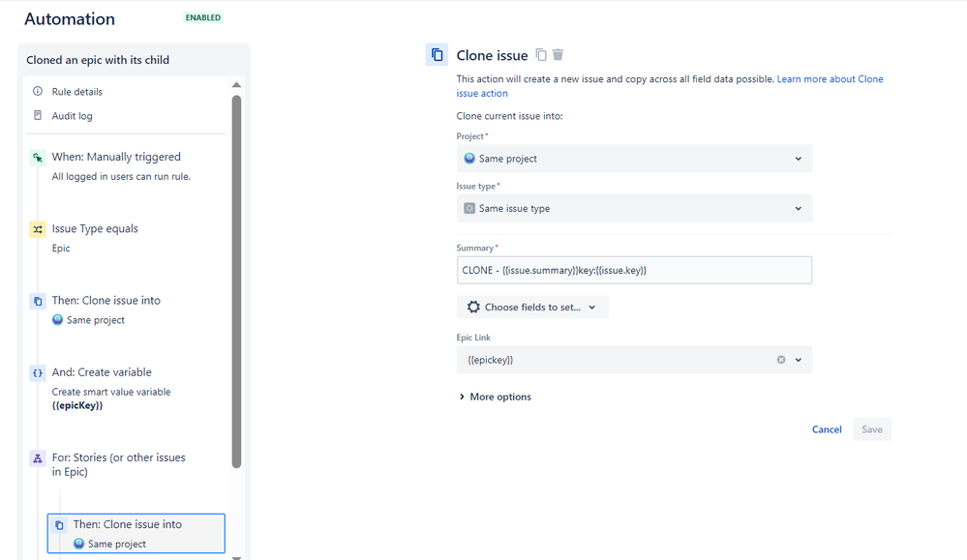Click the For: Stories branch icon
Image resolution: width=967 pixels, height=560 pixels.
(38, 458)
